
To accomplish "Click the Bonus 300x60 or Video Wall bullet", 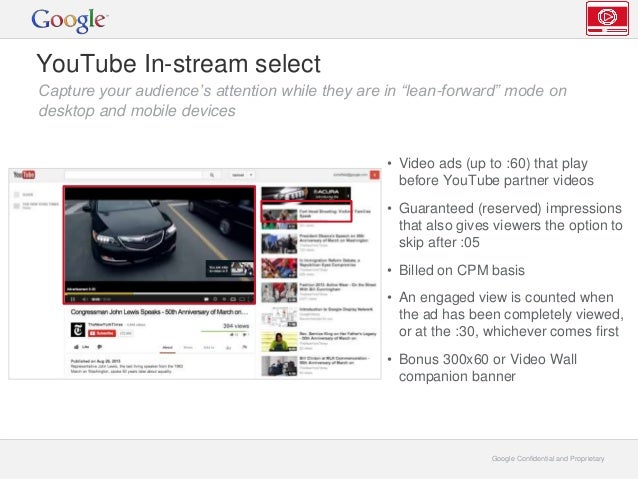I will pos(488,368).
